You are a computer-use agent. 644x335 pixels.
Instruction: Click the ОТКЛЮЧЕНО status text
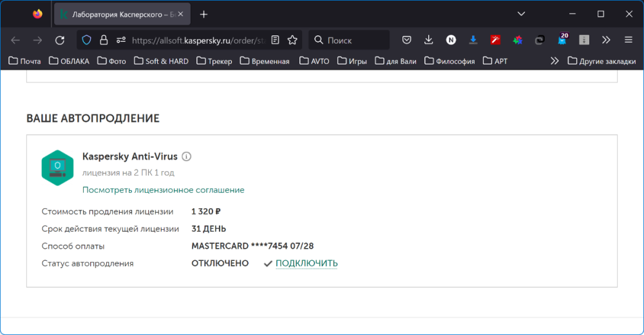pos(220,263)
